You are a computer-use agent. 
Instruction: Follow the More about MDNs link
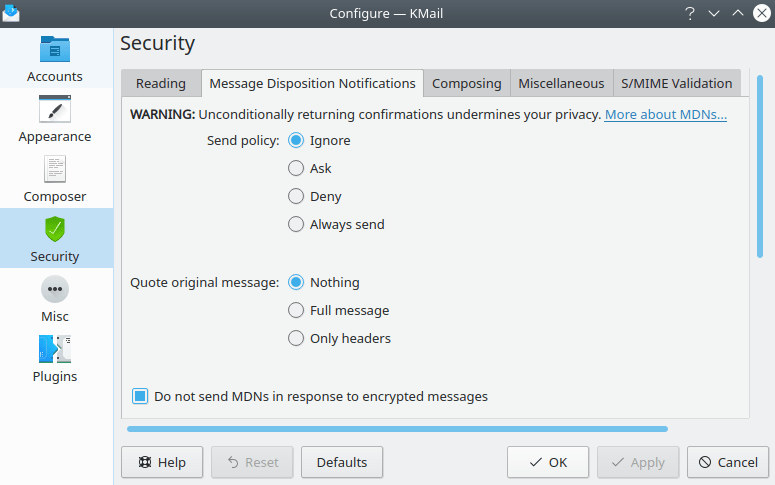coord(665,115)
